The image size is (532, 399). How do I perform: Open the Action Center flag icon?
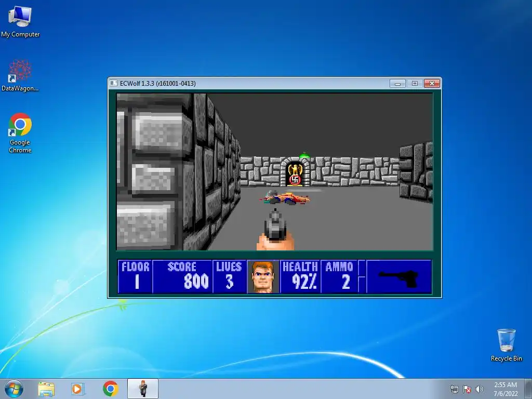coord(467,389)
